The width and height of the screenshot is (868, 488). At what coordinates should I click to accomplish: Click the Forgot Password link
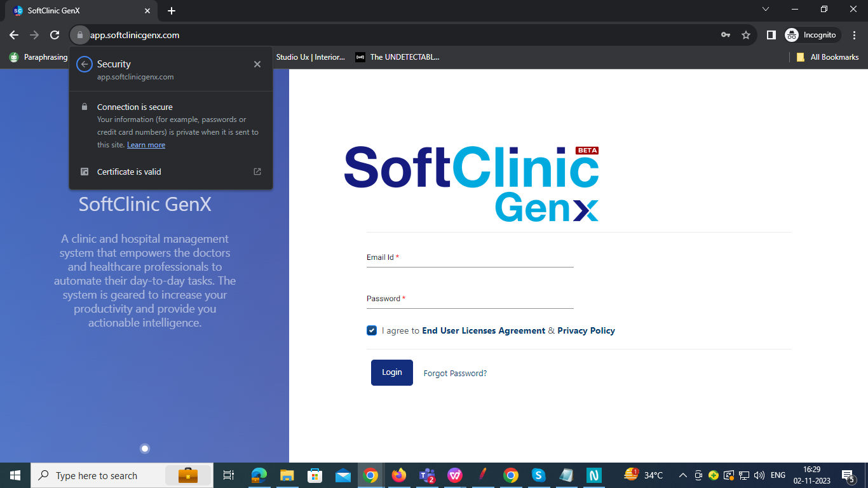(x=455, y=373)
